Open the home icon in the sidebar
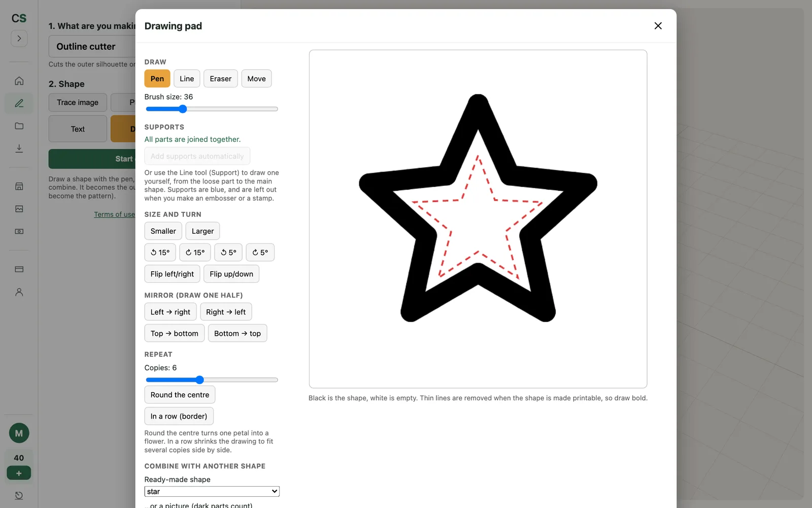 pyautogui.click(x=19, y=81)
